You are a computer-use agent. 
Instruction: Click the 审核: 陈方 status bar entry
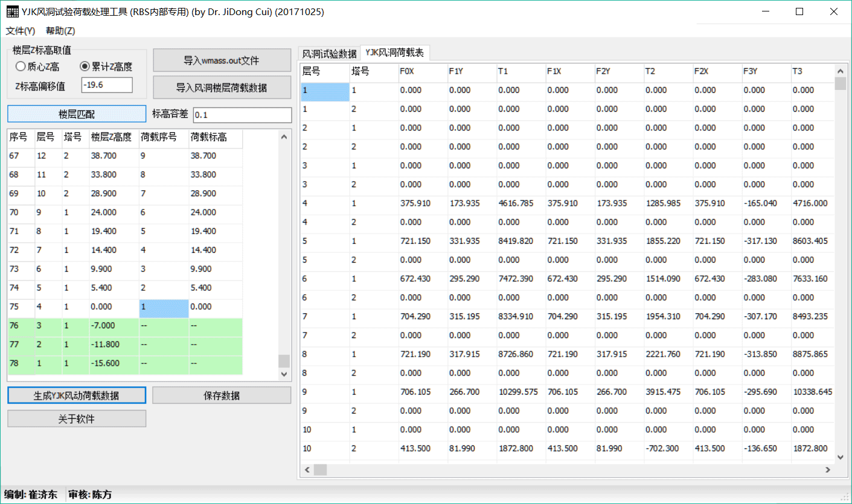[x=90, y=495]
